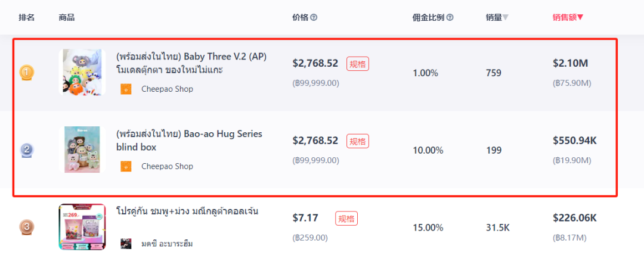Click the Baby Three V.2 product thumbnail

click(x=82, y=73)
